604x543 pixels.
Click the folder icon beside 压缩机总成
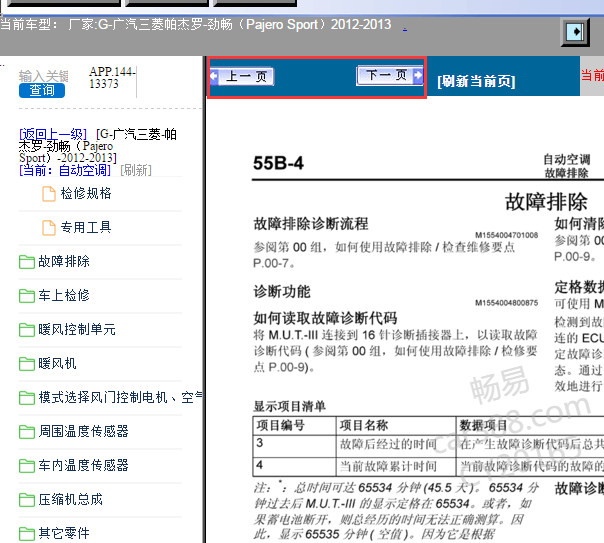[27, 499]
